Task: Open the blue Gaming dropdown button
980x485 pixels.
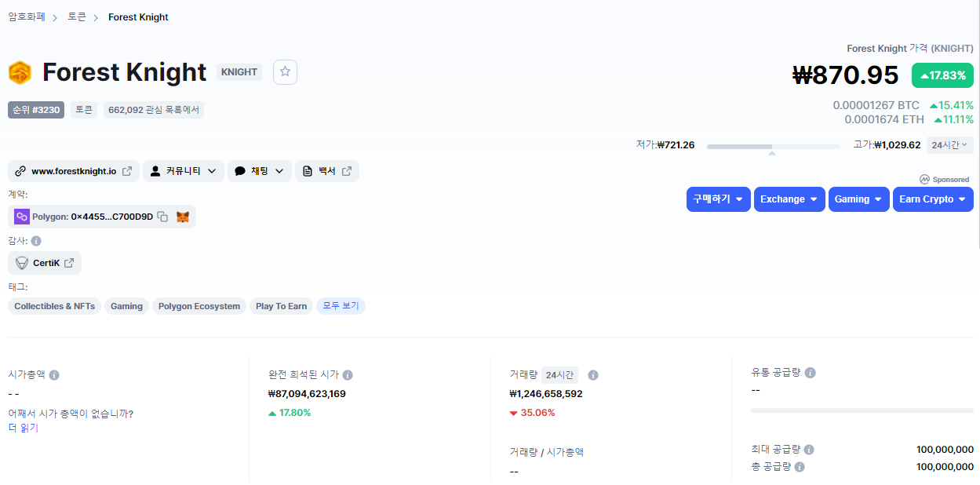Action: coord(859,199)
